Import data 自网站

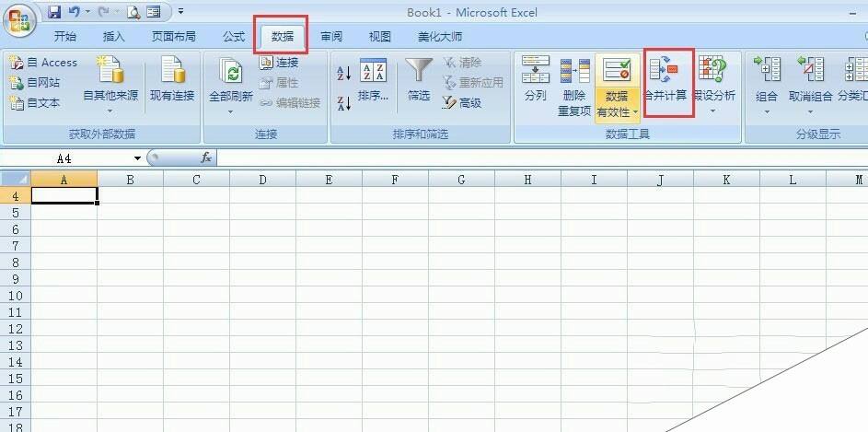coord(35,83)
